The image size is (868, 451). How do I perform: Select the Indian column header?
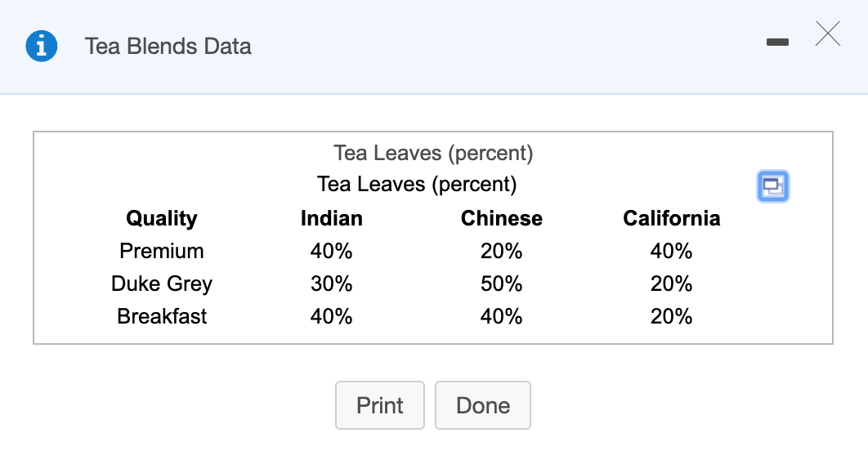pos(332,219)
